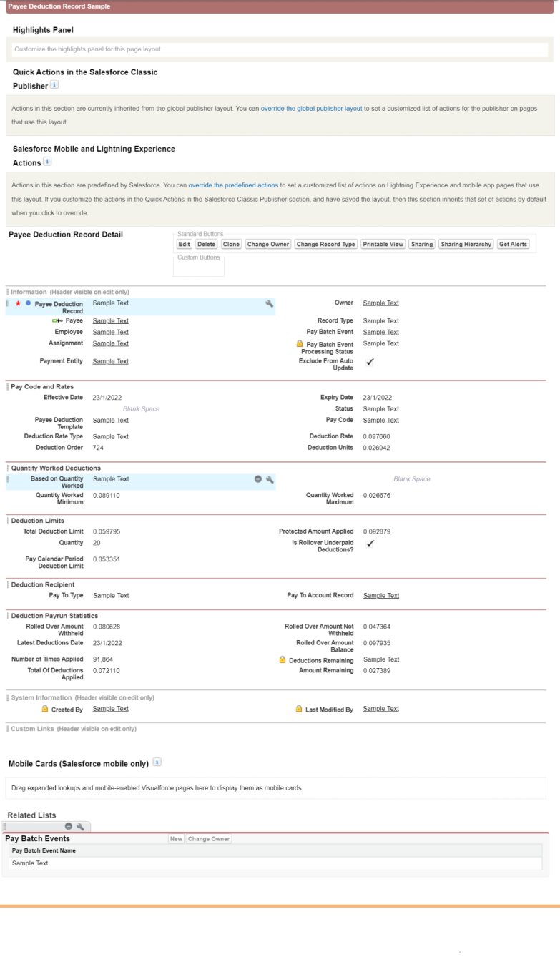Viewport: 560px width, 957px height.
Task: Open 'override the global publisher layout' link
Action: point(311,109)
